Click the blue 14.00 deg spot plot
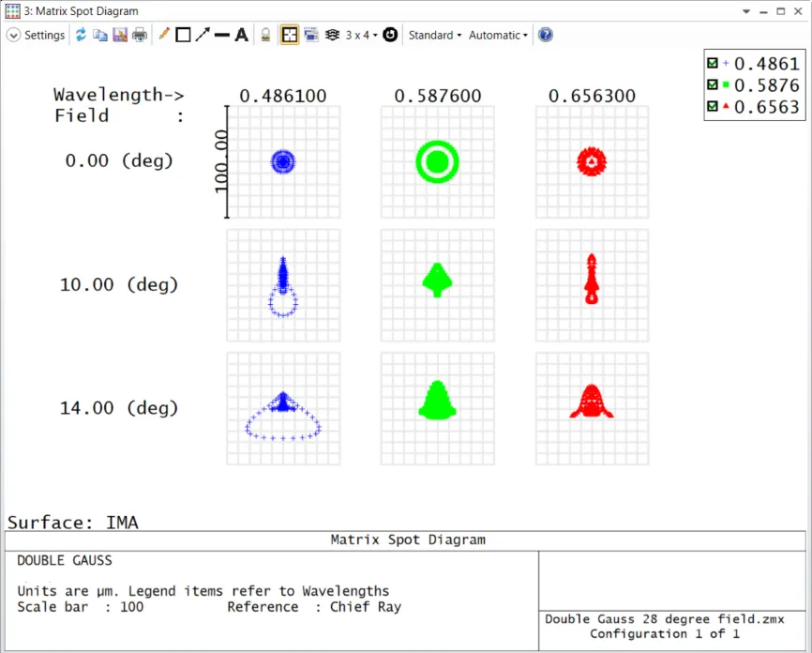The image size is (812, 653). click(283, 409)
